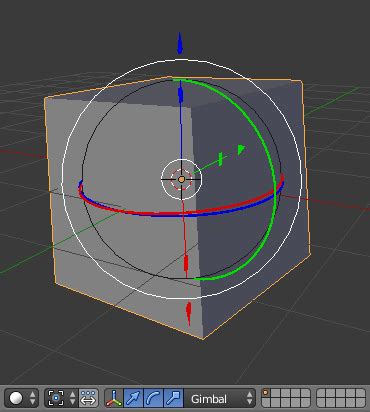Enable the translate manipulator arrow icon
The height and width of the screenshot is (412, 370).
pyautogui.click(x=133, y=398)
